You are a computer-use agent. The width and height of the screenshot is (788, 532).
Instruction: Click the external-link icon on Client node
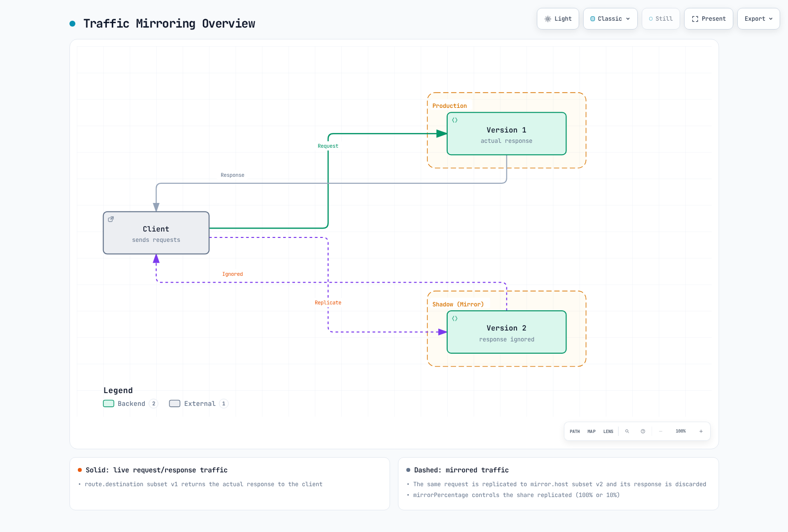point(111,219)
